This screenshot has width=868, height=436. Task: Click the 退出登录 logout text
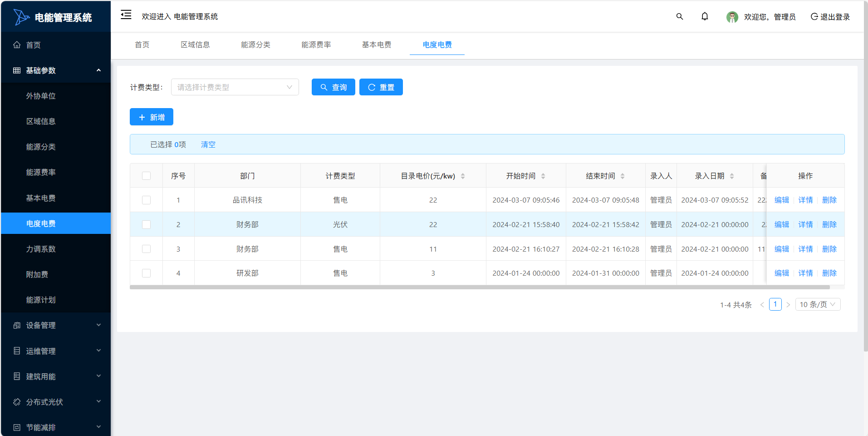[x=835, y=17]
